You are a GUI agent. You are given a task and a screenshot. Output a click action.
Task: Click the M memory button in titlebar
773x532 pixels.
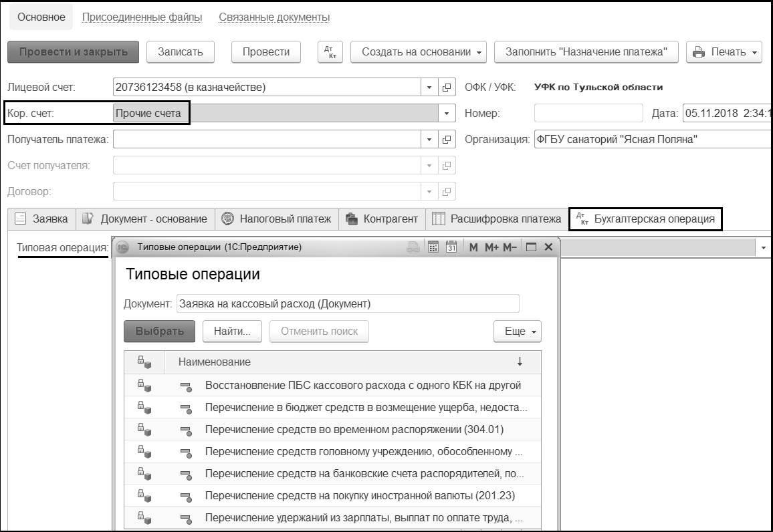click(x=473, y=247)
